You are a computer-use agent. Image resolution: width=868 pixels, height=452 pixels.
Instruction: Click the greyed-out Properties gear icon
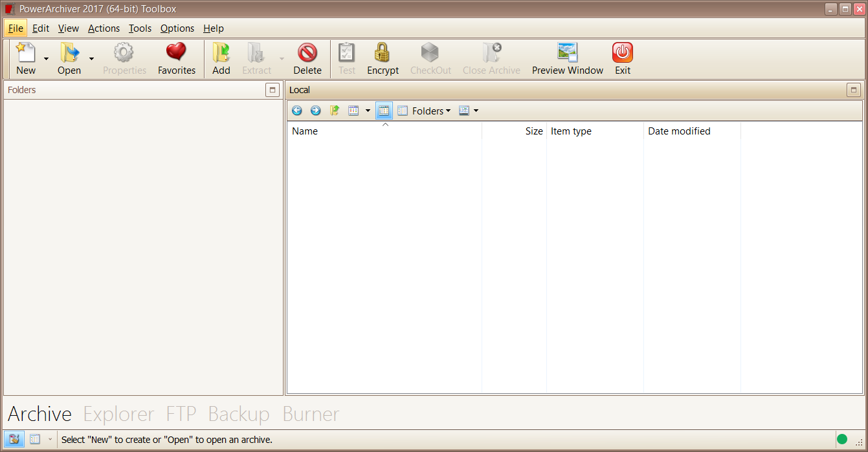coord(124,52)
